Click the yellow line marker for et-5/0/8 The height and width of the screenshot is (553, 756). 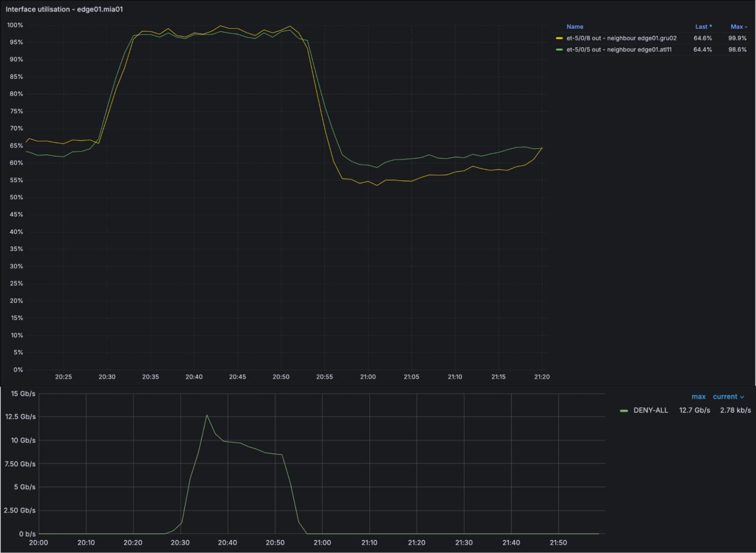[x=559, y=38]
